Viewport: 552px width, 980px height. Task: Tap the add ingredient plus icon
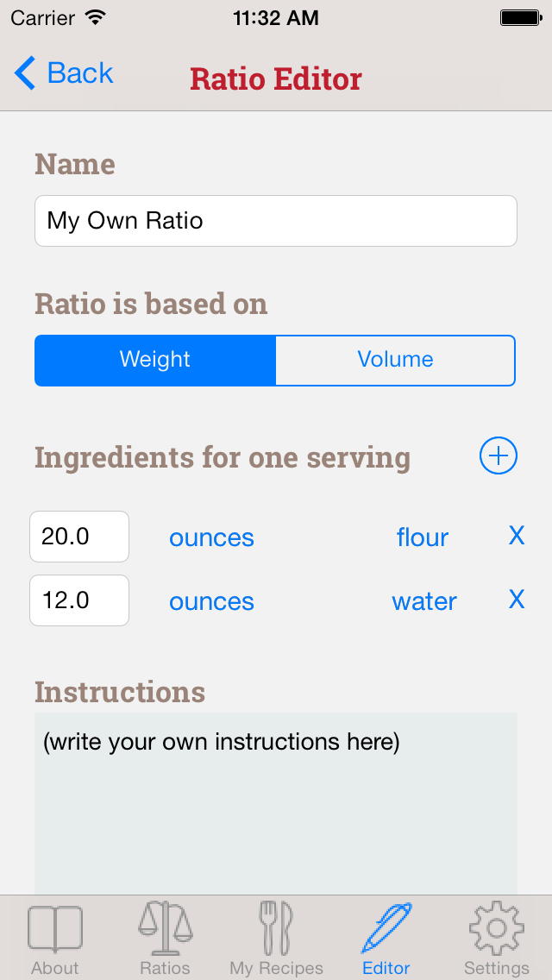pyautogui.click(x=498, y=456)
